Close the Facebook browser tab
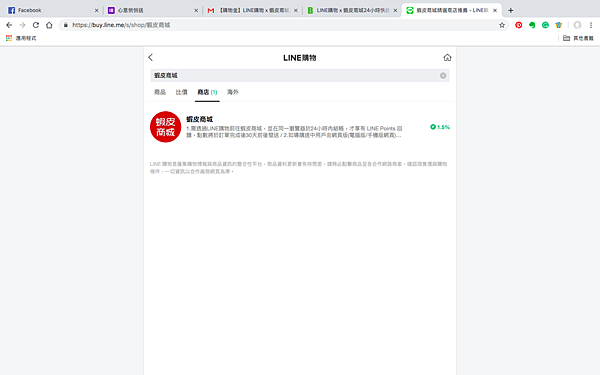 (x=96, y=10)
